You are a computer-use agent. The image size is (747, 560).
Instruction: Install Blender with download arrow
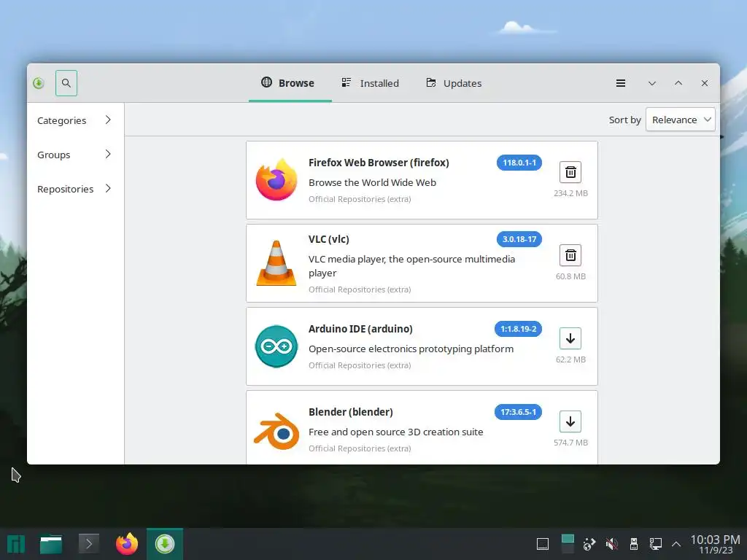click(570, 421)
